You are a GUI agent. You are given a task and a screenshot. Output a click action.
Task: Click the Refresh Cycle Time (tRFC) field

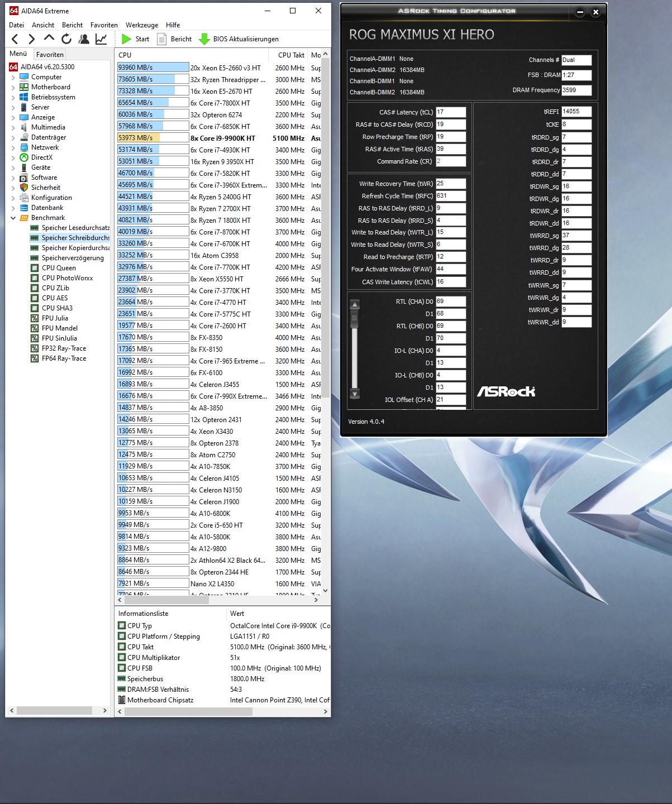click(451, 196)
